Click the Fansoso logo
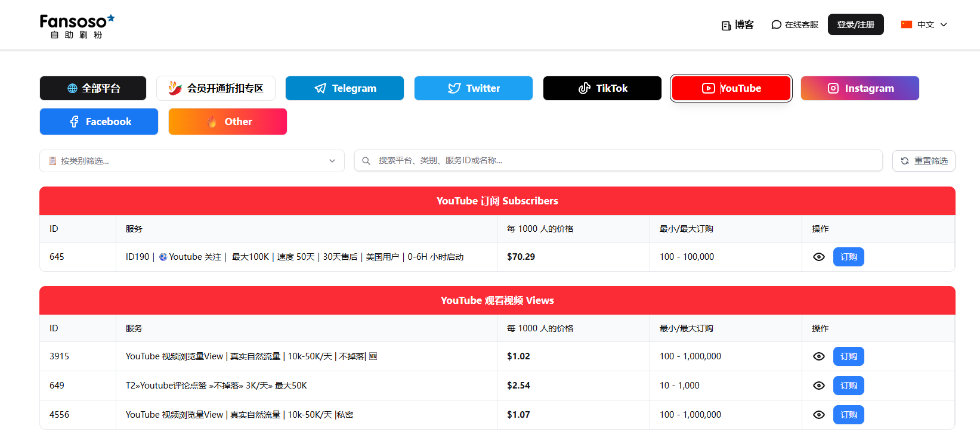Image resolution: width=980 pixels, height=435 pixels. pyautogui.click(x=77, y=27)
